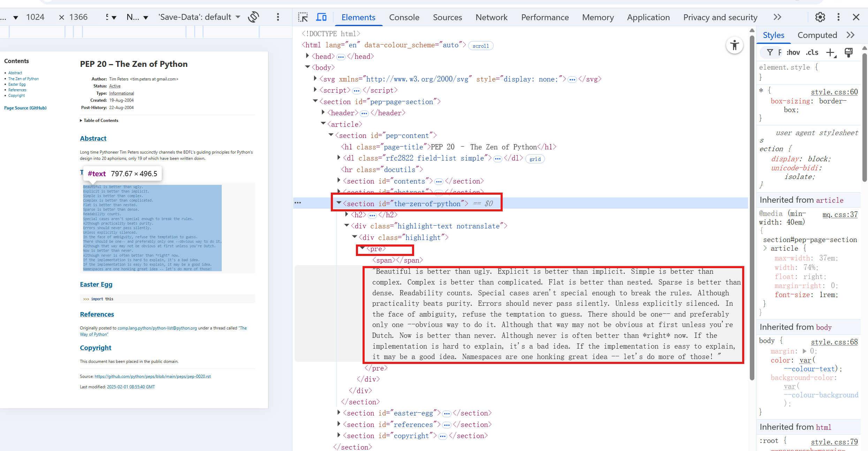Open the style.css:60 source link

pos(834,92)
